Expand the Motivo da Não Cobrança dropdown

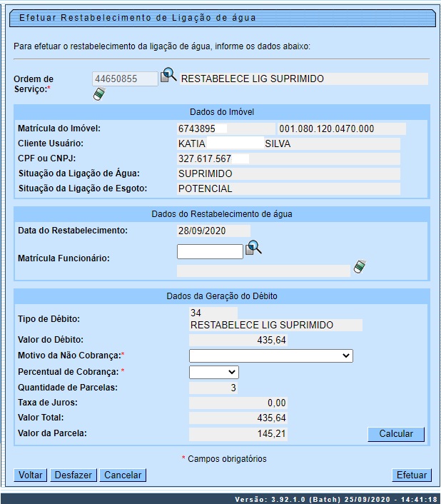coord(270,356)
